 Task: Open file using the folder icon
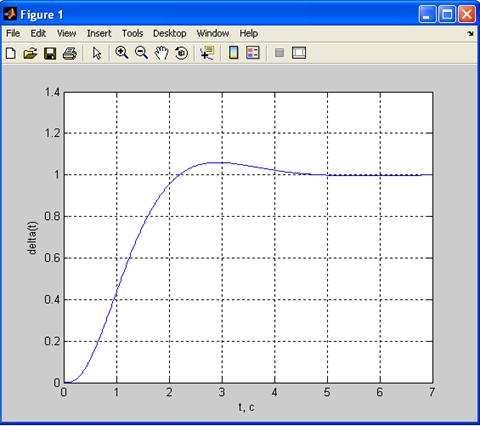click(30, 53)
